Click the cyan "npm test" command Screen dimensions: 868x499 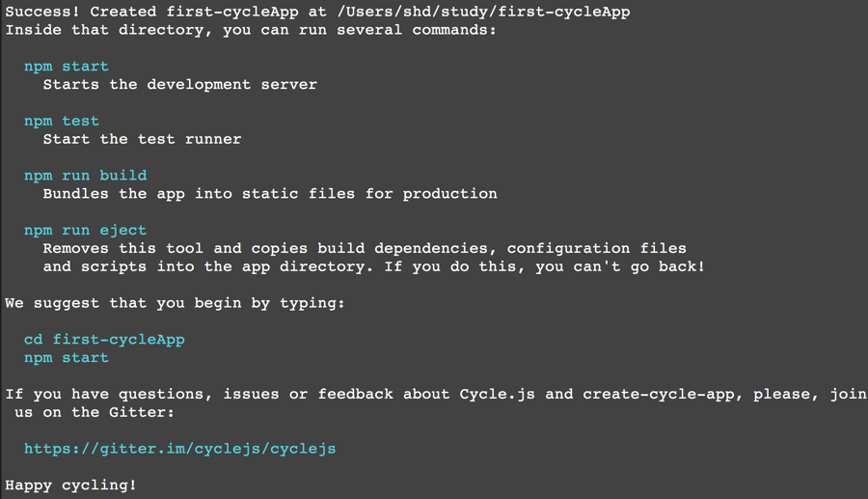(62, 121)
